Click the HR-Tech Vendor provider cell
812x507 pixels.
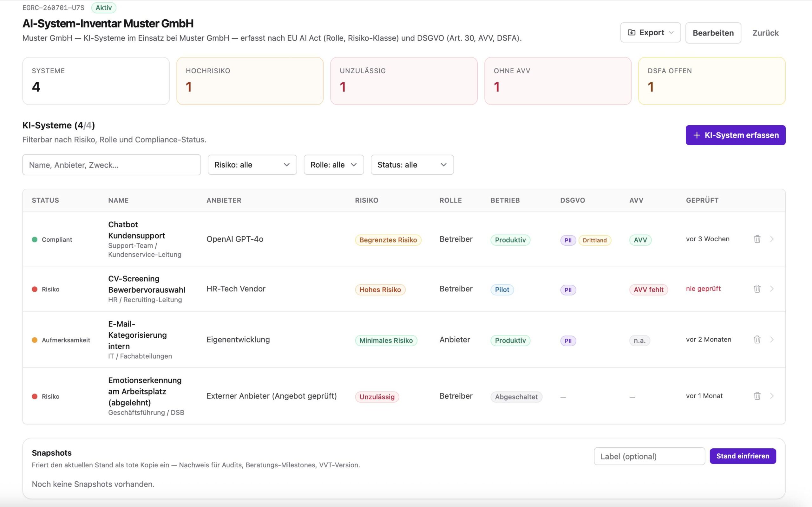pos(236,289)
